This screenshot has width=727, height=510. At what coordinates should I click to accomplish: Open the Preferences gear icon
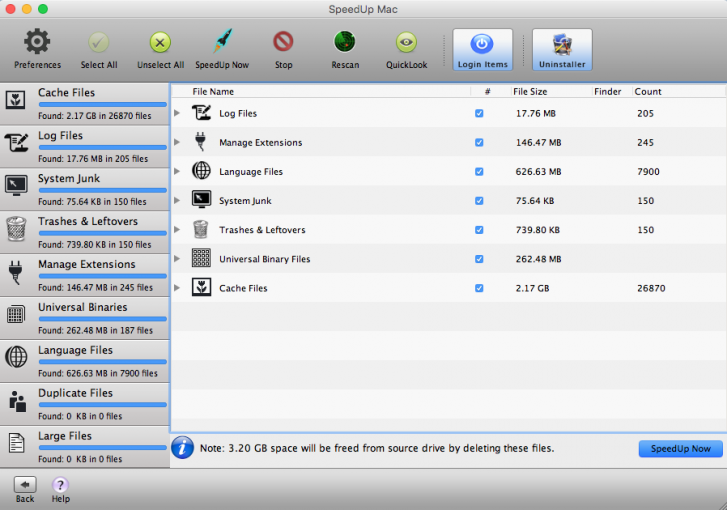[x=37, y=43]
